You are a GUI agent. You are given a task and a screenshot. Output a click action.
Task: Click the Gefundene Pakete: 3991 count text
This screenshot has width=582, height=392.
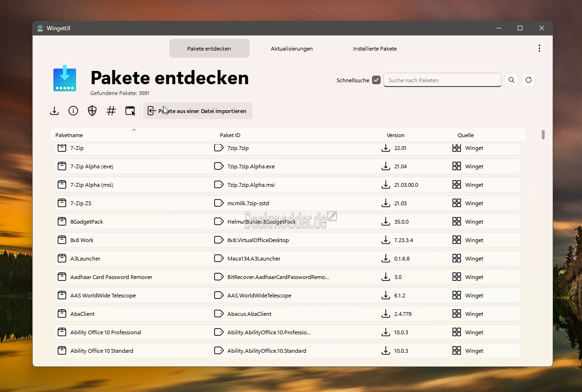(120, 93)
